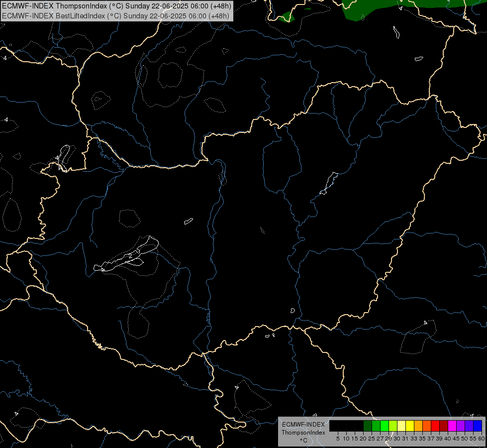Image resolution: width=487 pixels, height=448 pixels.
Task: Select the yellow-green 29–30 legend swatch
Action: [x=393, y=426]
